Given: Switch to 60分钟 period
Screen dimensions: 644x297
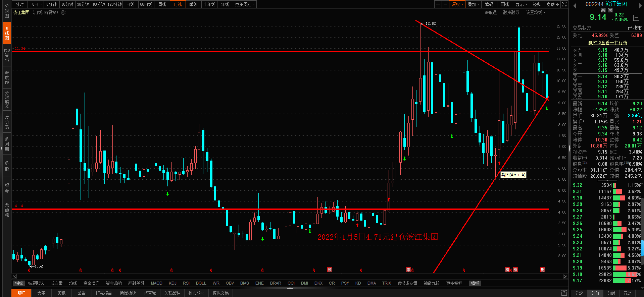Looking at the screenshot, I should [99, 4].
